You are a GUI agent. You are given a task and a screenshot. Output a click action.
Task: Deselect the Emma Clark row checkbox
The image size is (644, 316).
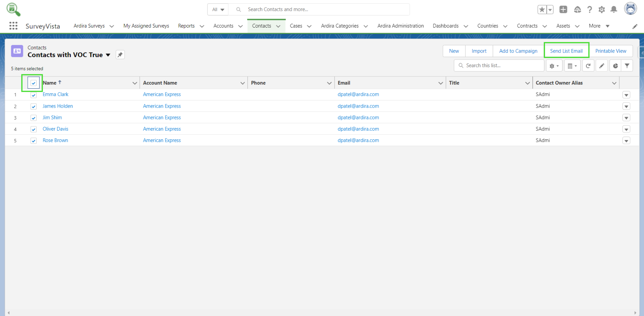(x=34, y=95)
